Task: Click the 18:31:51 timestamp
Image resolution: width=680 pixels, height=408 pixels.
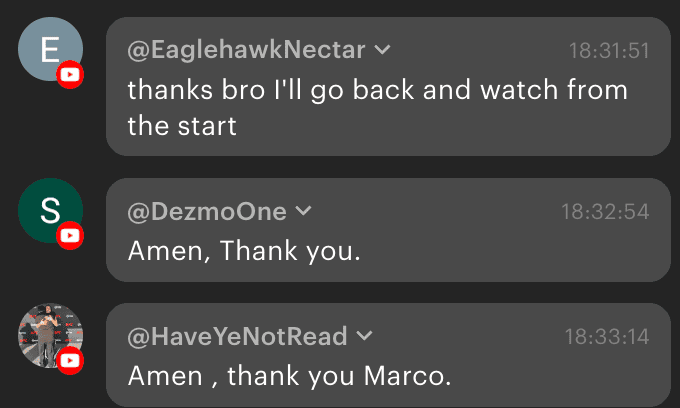Action: point(609,50)
